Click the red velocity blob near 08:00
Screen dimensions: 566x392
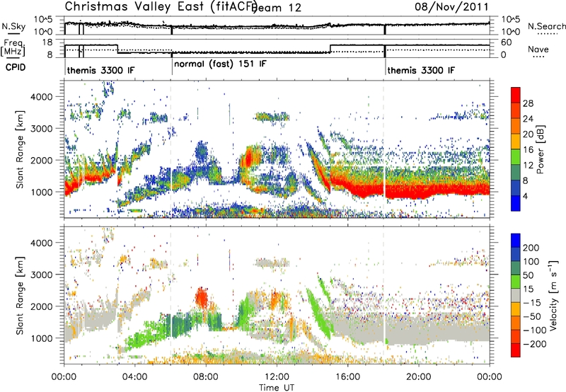click(x=202, y=298)
